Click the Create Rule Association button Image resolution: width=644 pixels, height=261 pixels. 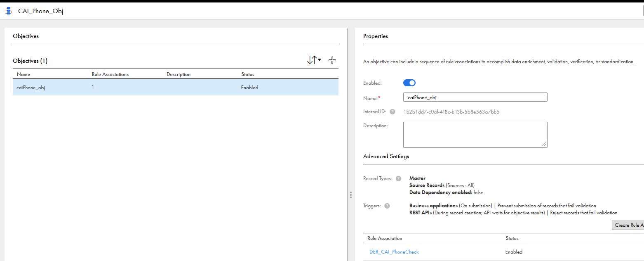[628, 225]
